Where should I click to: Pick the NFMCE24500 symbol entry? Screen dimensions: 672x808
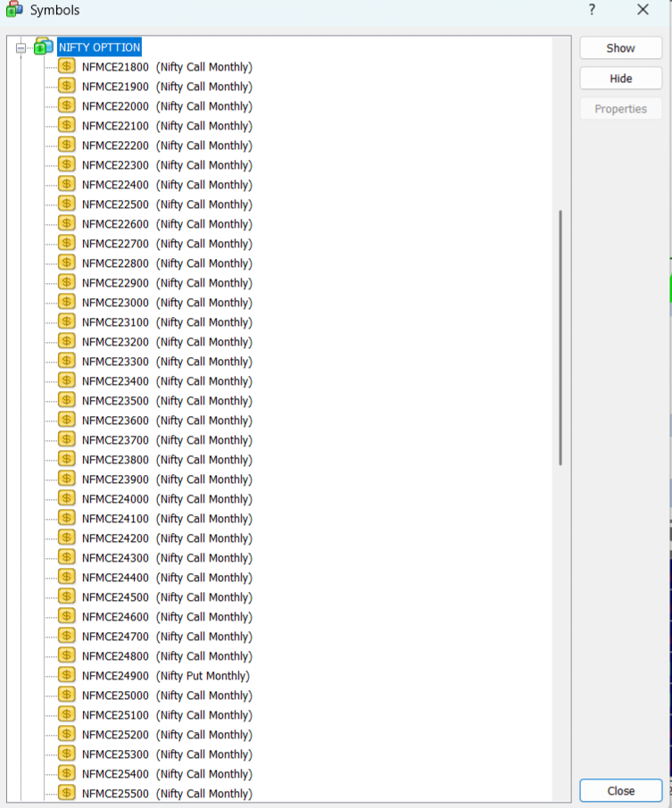(167, 597)
